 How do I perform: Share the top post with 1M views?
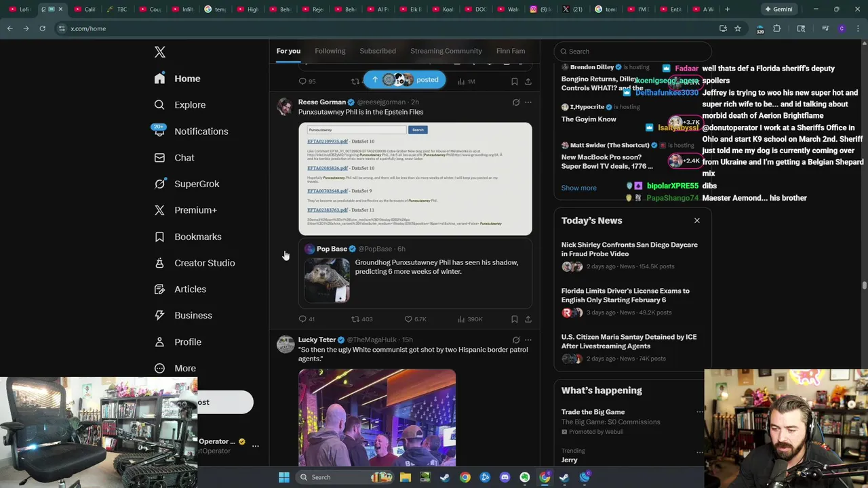pos(528,81)
